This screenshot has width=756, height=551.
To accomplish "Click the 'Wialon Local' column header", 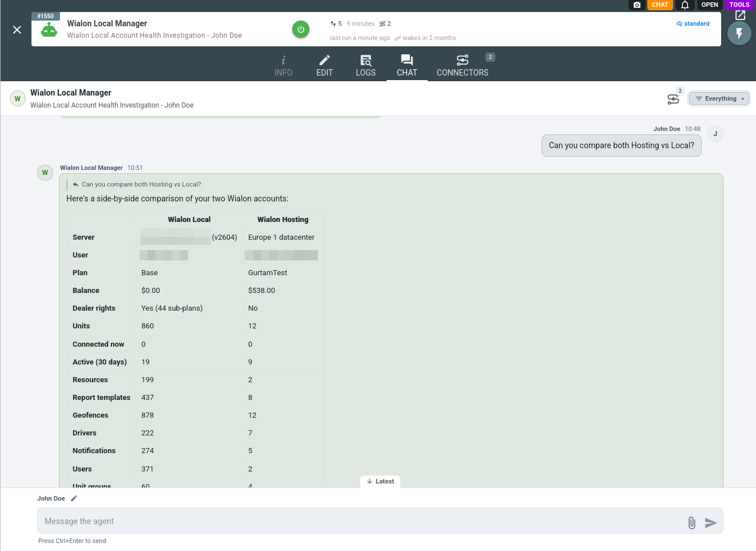I will pyautogui.click(x=189, y=219).
